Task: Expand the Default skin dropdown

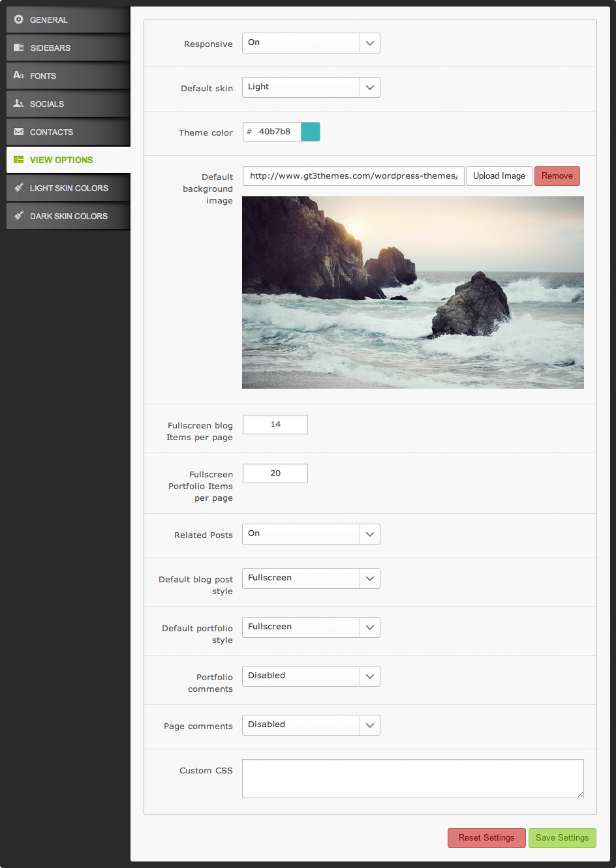Action: click(x=311, y=87)
